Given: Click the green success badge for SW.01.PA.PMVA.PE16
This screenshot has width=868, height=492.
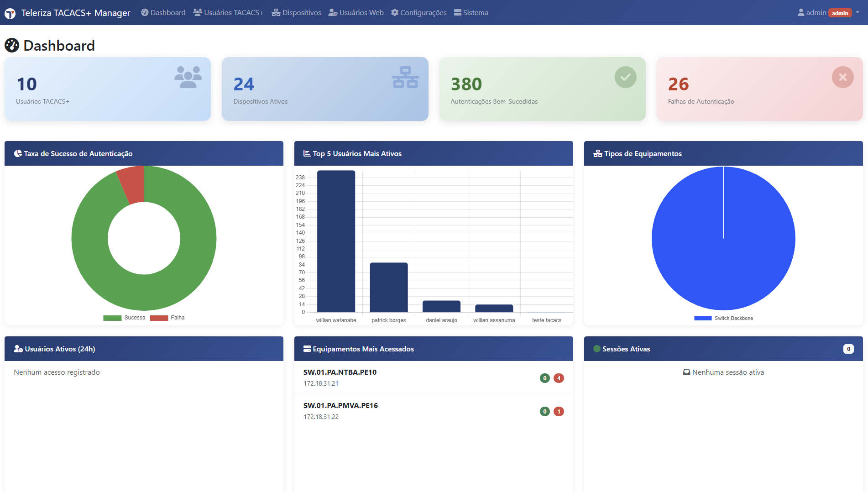Looking at the screenshot, I should (544, 411).
